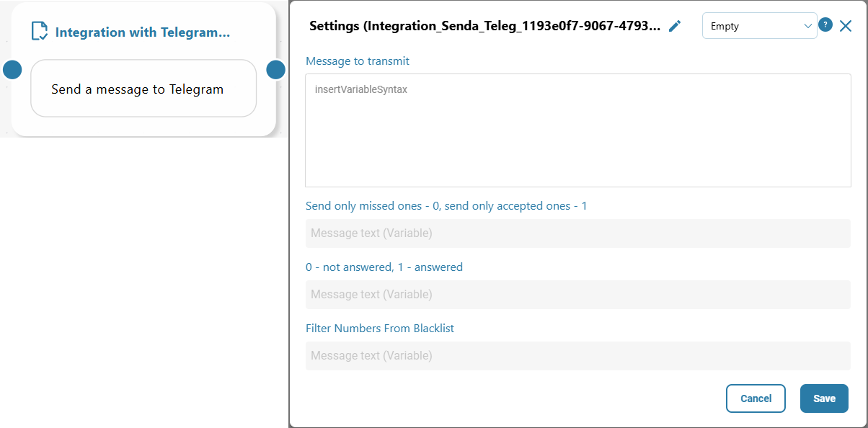Click the document icon on Telegram integration node
868x428 pixels.
pos(40,31)
